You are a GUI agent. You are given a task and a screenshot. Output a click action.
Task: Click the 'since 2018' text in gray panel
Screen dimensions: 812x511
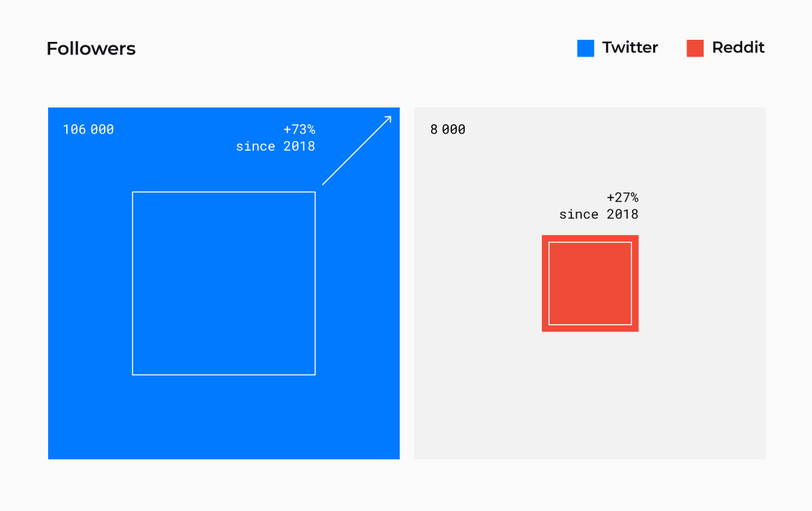[599, 214]
